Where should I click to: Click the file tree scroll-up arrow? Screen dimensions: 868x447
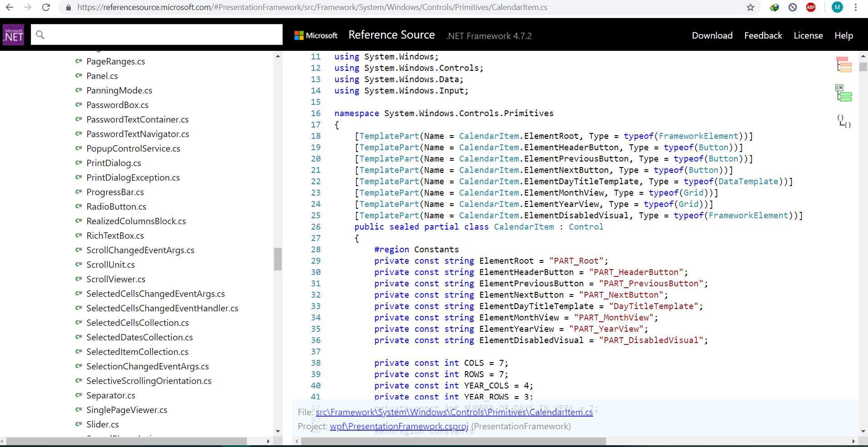pyautogui.click(x=278, y=56)
